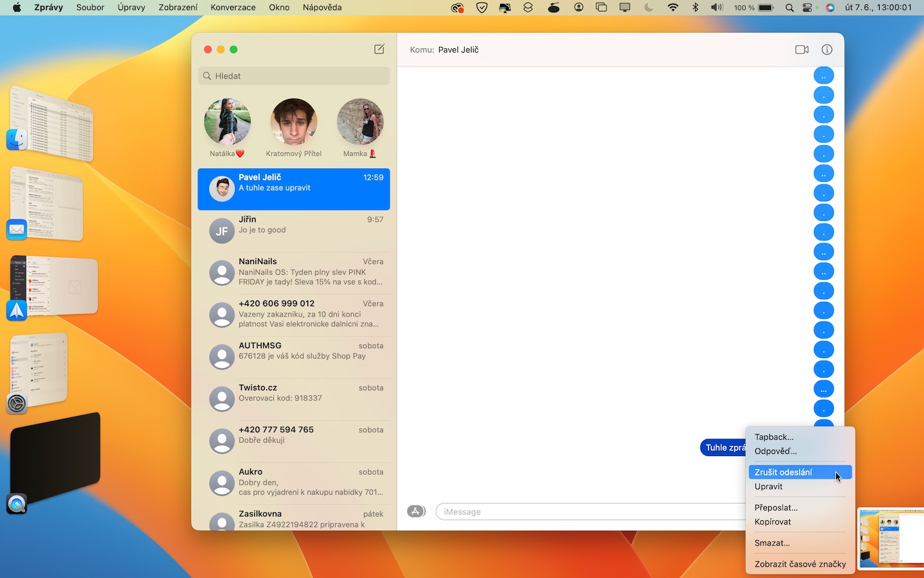
Task: Click the Ukraine flag display menu bar icon
Action: [x=505, y=8]
